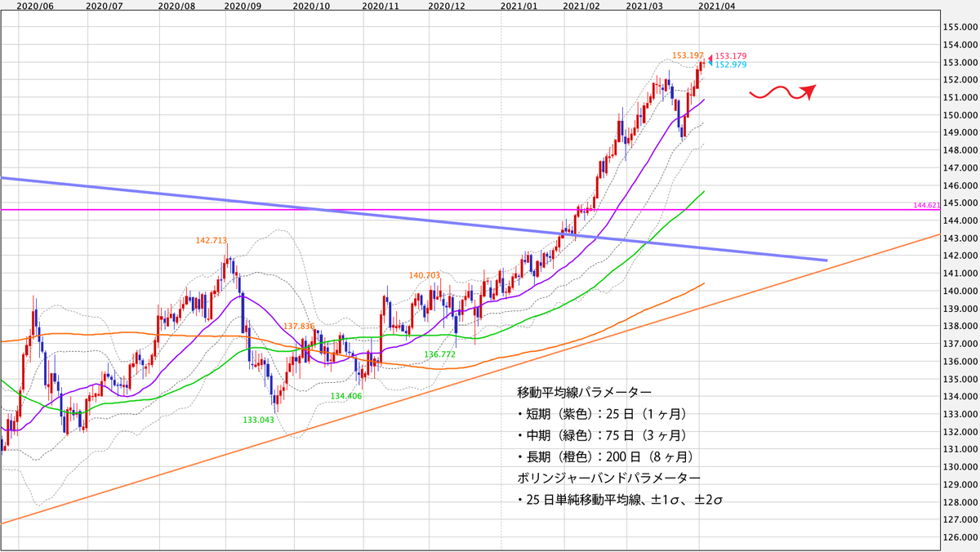
Task: Select the 126.000 price axis label
Action: 961,537
